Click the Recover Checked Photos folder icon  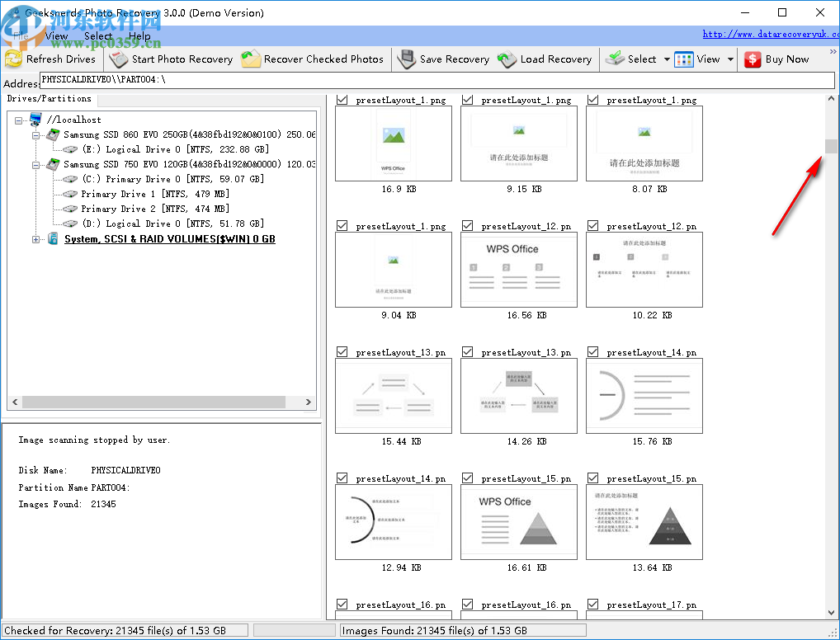[250, 59]
